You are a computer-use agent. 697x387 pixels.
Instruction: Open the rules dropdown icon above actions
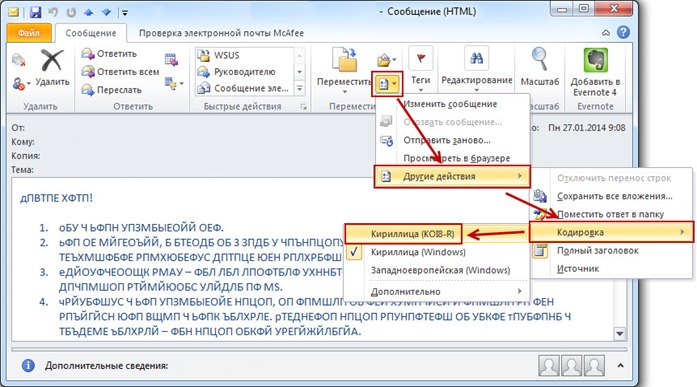[386, 59]
